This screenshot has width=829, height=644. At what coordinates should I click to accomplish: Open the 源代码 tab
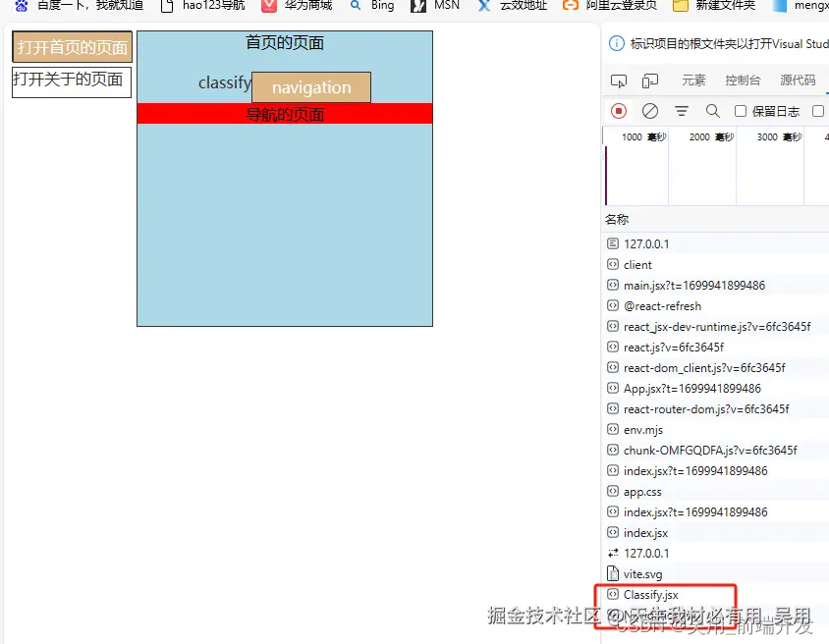click(798, 80)
